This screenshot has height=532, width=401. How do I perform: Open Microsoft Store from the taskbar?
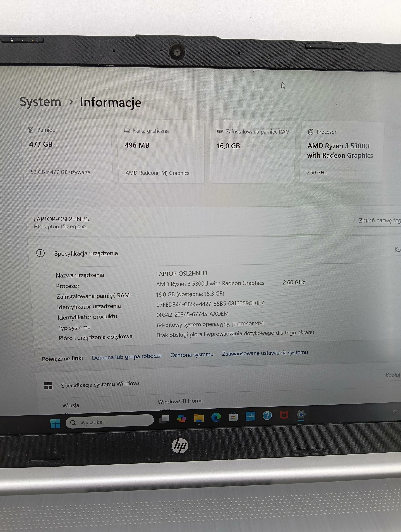[x=233, y=417]
